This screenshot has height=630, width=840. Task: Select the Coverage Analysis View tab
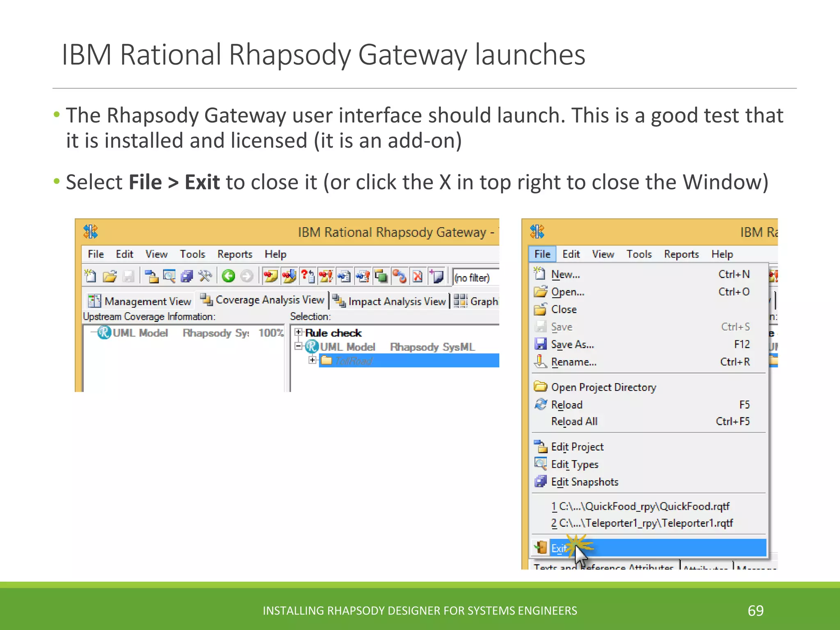pos(262,300)
